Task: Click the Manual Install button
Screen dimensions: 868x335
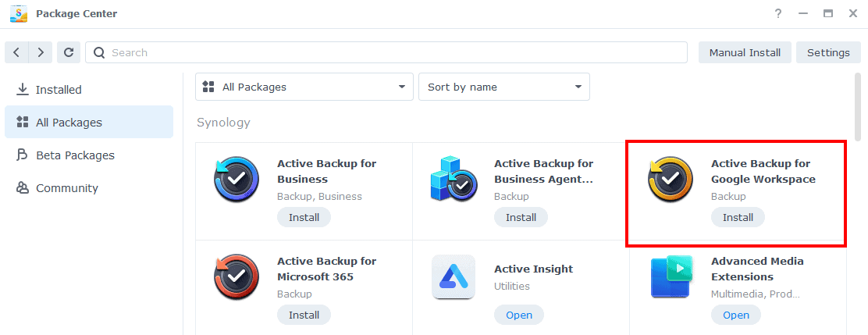Action: click(x=745, y=52)
